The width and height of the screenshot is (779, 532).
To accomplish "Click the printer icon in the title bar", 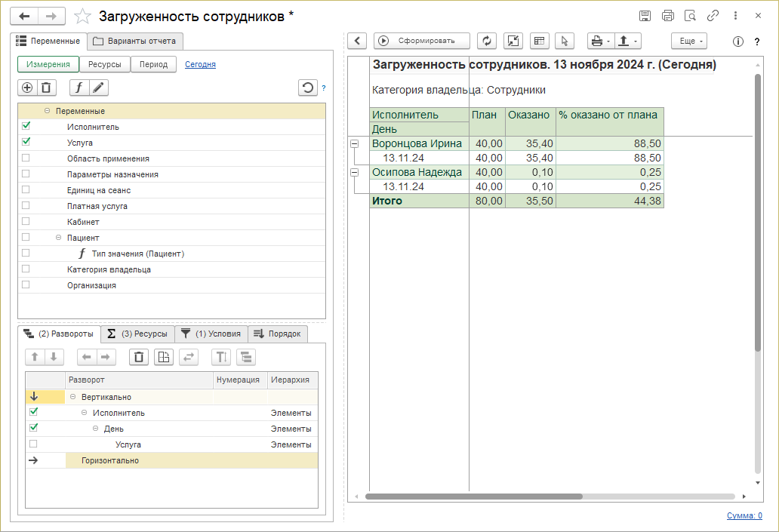I will click(667, 16).
